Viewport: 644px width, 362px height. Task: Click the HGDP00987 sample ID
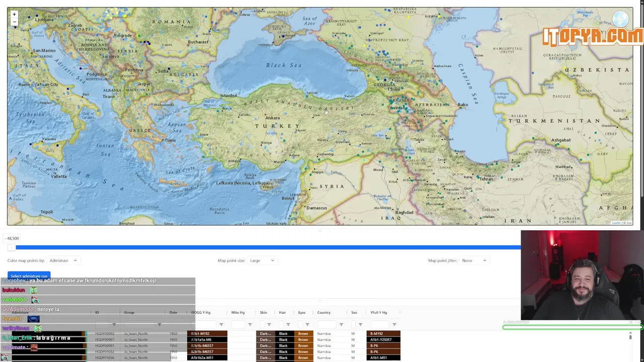point(105,340)
